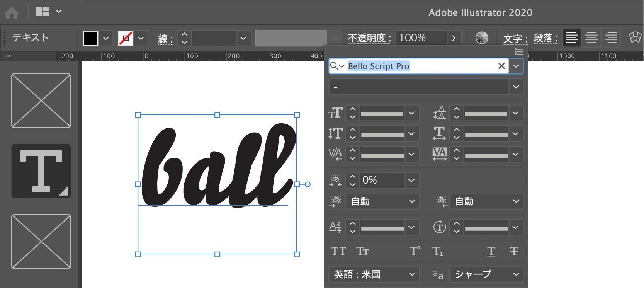Open the 文字 character panel link

tap(515, 38)
